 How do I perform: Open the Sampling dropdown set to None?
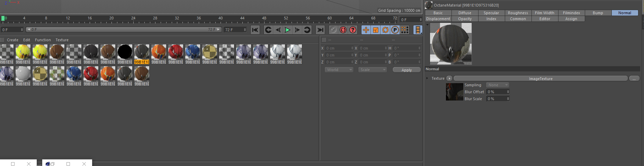pyautogui.click(x=497, y=85)
